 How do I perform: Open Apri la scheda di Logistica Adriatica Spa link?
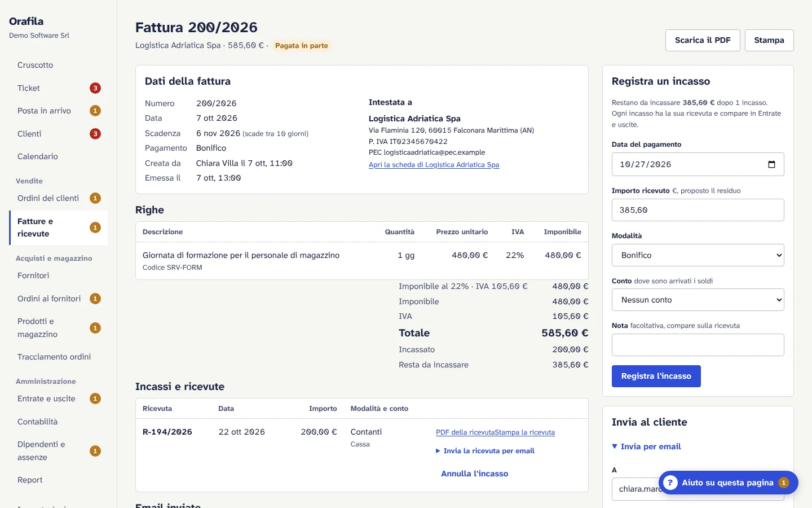434,165
